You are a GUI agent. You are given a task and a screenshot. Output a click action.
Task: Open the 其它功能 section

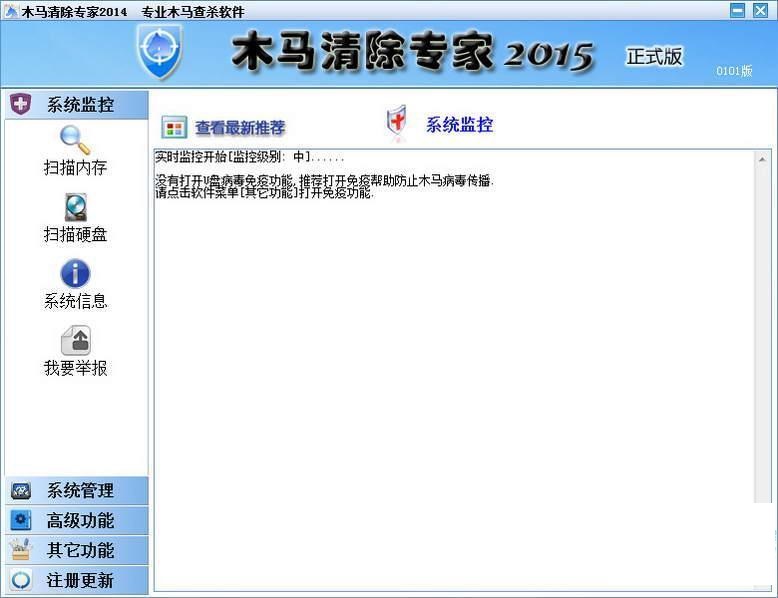(x=76, y=550)
